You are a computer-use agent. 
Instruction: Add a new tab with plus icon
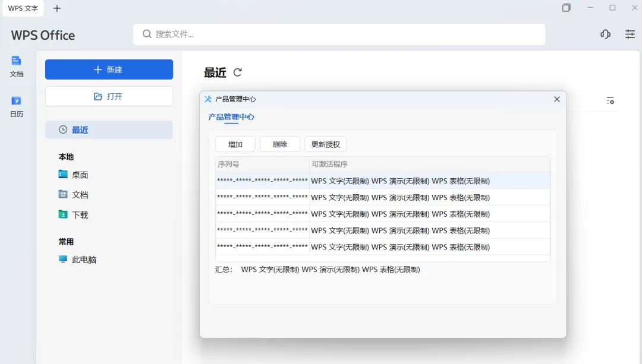tap(57, 8)
